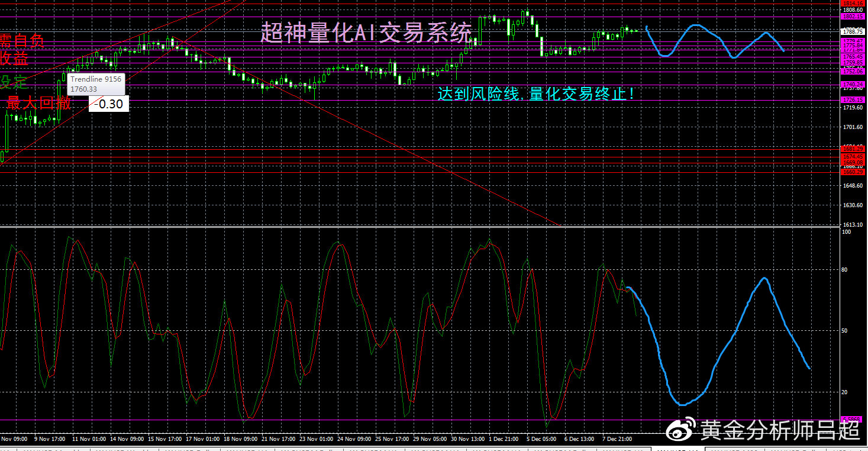
Task: Click the '最大回撤' red label
Action: click(38, 103)
